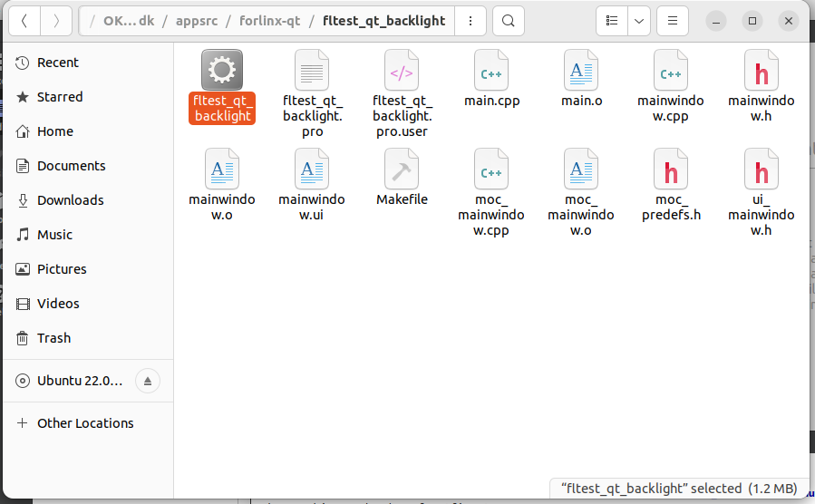Image resolution: width=815 pixels, height=504 pixels.
Task: Open Starred in the sidebar
Action: [60, 97]
